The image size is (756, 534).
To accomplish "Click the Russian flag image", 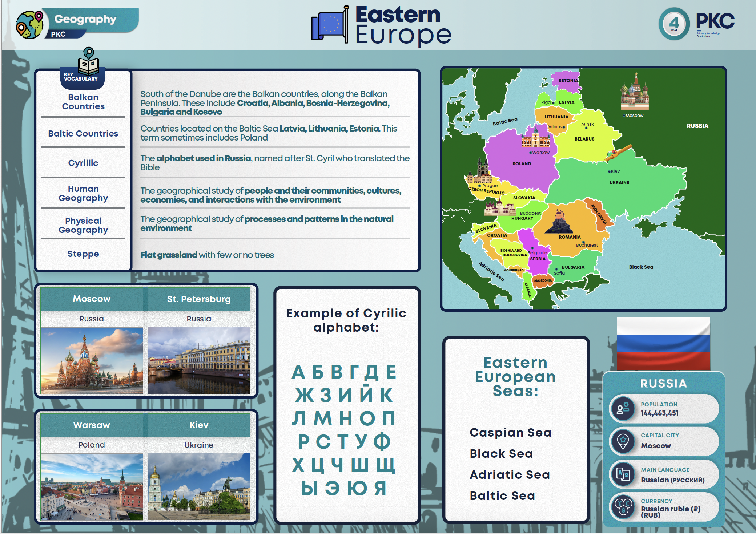I will click(663, 344).
